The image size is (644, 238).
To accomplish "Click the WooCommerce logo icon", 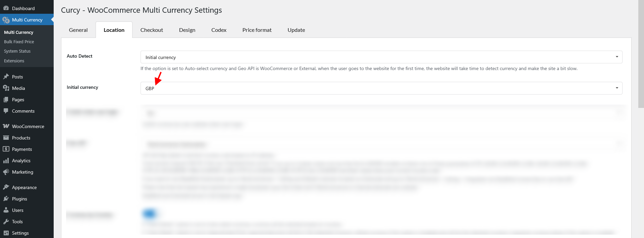I will [6, 126].
